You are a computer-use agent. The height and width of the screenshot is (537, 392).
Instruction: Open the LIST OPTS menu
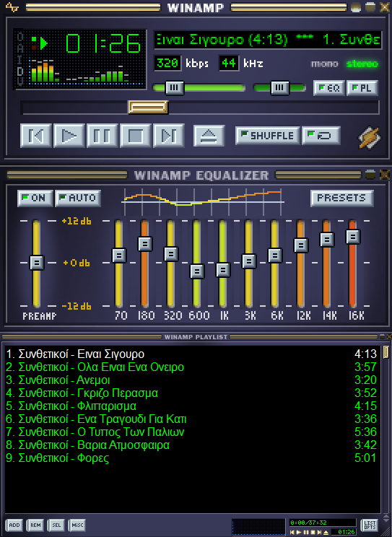coord(370,525)
